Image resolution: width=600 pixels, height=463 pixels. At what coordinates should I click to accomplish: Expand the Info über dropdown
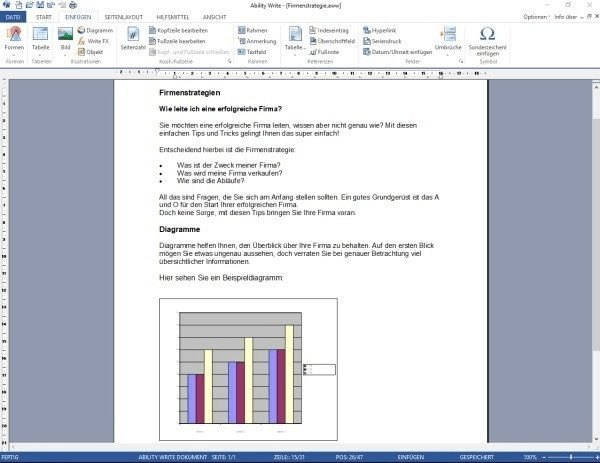[567, 17]
